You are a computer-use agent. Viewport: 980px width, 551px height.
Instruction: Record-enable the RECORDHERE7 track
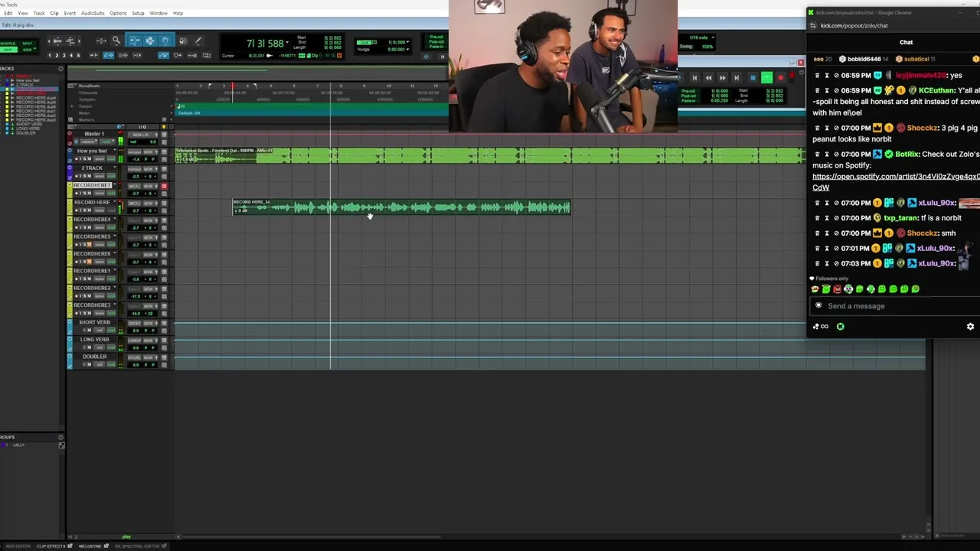(x=77, y=194)
